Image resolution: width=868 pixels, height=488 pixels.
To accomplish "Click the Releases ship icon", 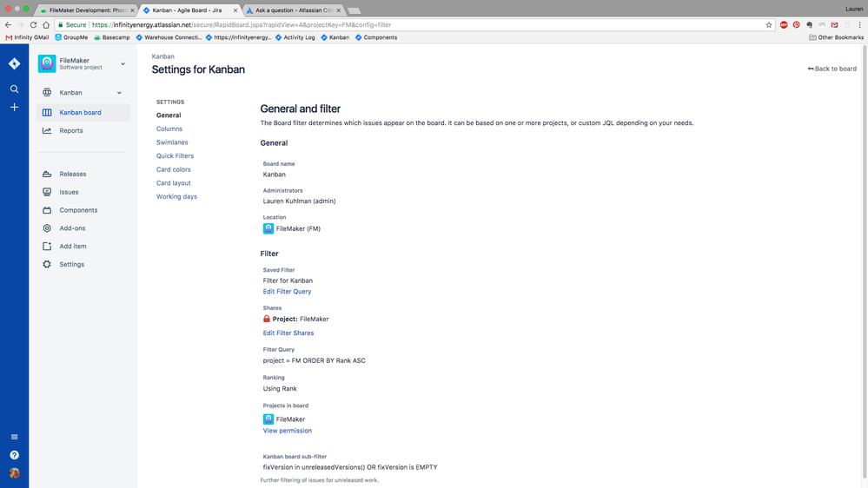I will pyautogui.click(x=47, y=174).
